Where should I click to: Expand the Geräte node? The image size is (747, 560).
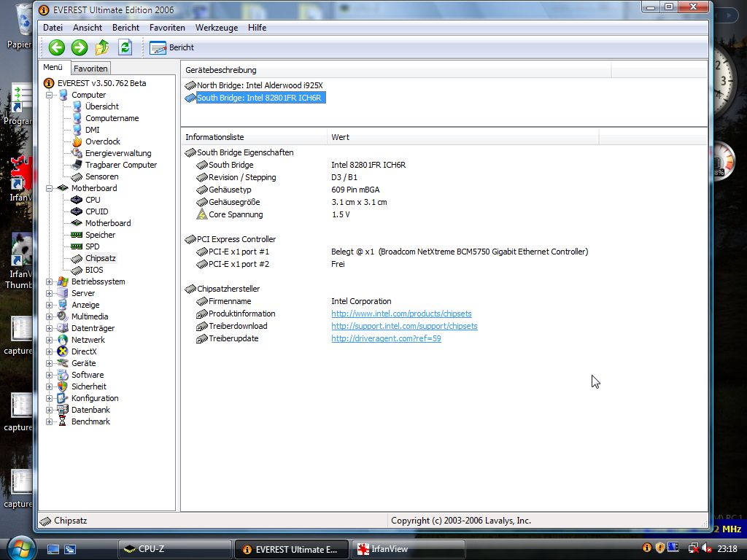49,363
